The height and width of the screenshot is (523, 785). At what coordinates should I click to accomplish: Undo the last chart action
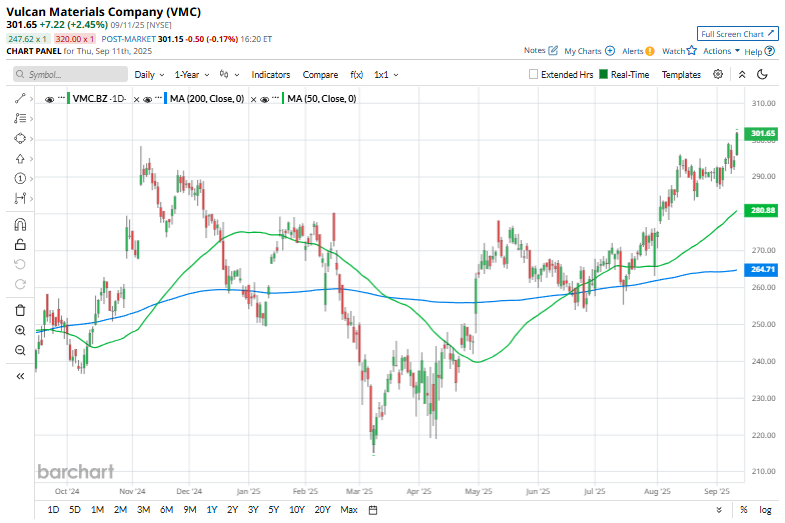(x=20, y=264)
